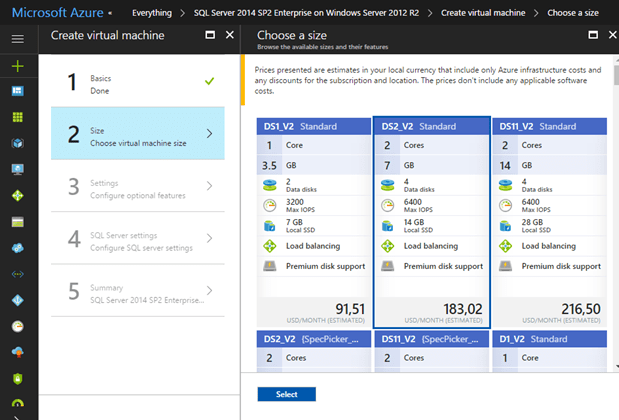Click the blue Select button

(287, 394)
